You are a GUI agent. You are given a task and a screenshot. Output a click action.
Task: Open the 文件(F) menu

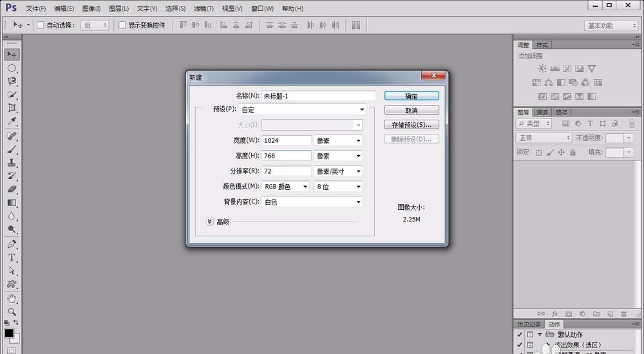(35, 8)
